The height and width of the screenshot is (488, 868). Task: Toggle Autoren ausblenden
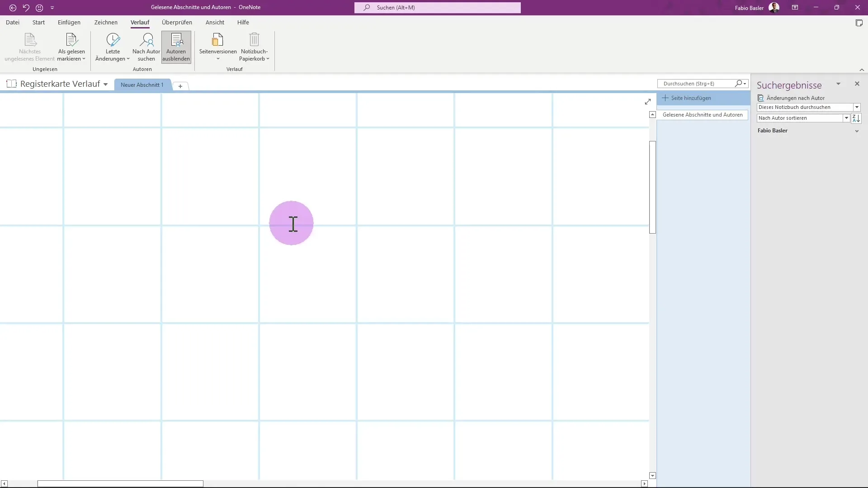pos(176,47)
